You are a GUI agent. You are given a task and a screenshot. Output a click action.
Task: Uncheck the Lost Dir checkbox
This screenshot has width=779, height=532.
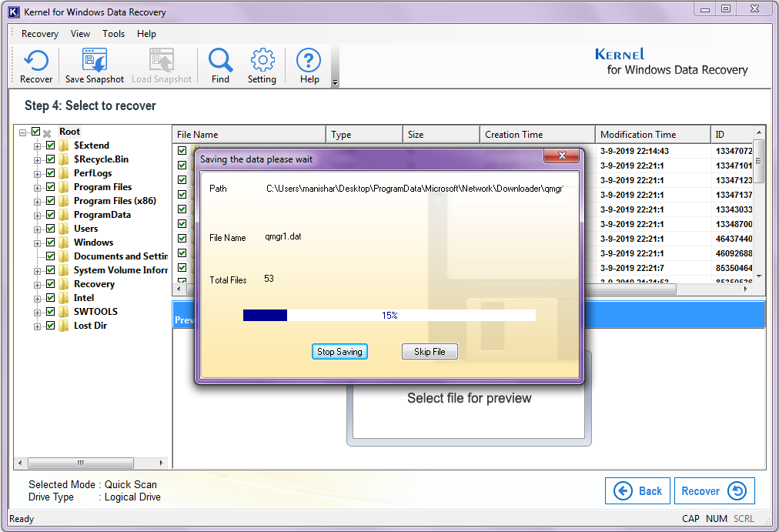point(50,326)
